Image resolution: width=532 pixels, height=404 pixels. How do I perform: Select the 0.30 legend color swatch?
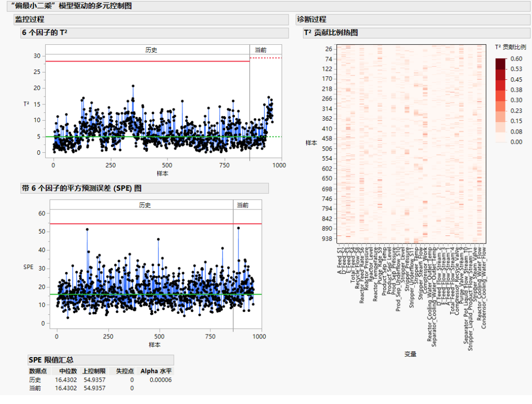pos(500,96)
